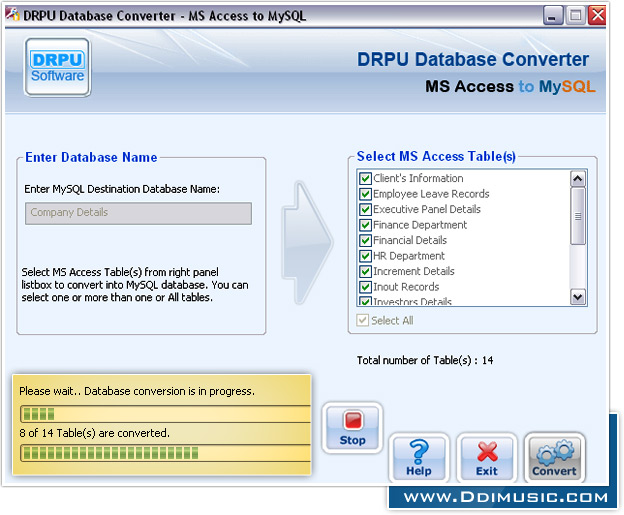Click the table list scroll up arrow
Screen dimensions: 624x515
(x=578, y=179)
